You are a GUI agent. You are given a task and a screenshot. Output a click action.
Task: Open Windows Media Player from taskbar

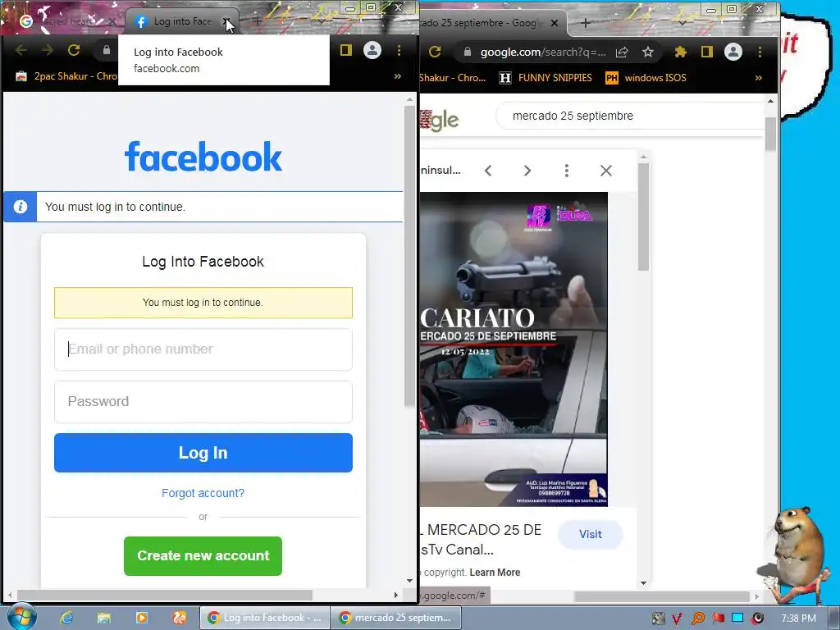click(142, 618)
